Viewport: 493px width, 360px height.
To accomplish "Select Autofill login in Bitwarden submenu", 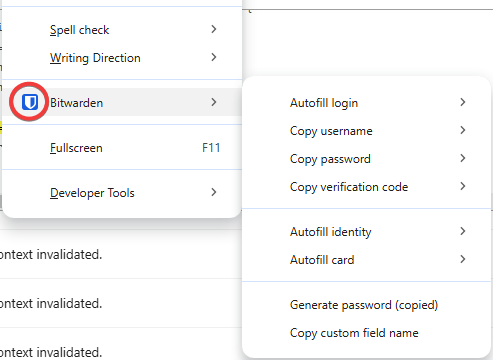I will 367,103.
